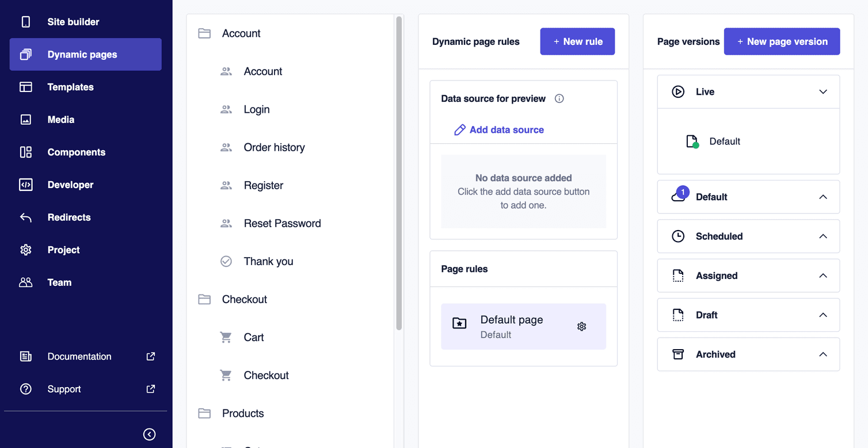Screen dimensions: 868x448
Task: Open settings gear on Default page rule
Action: 581,326
